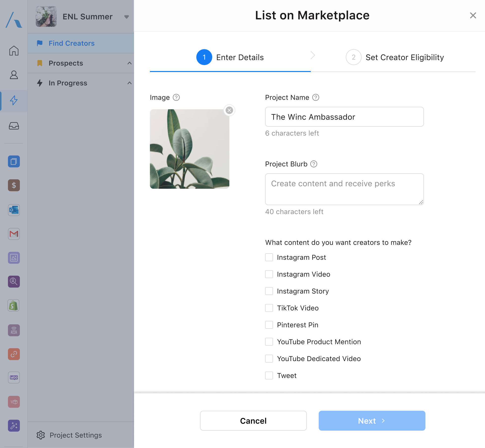Open the Gmail integration icon

point(14,234)
